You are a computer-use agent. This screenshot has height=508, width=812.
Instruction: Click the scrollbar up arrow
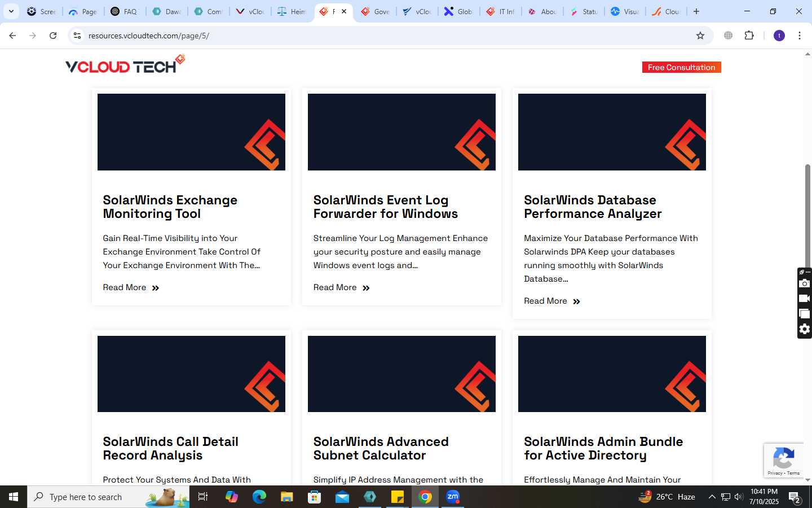[807, 55]
